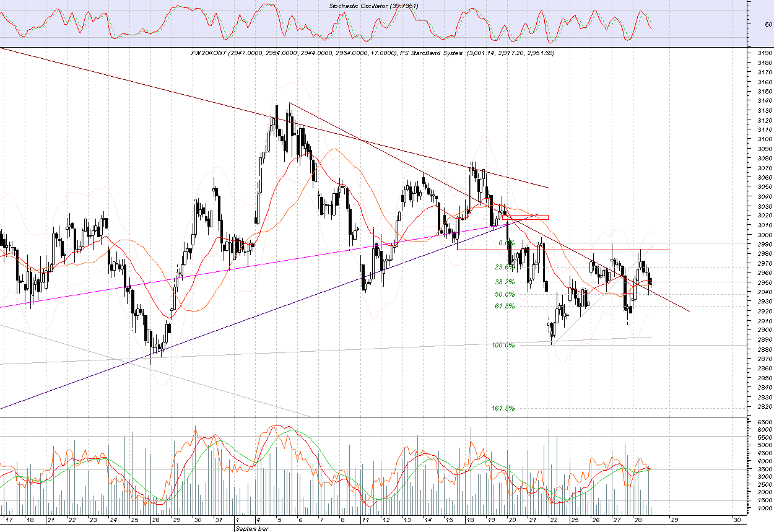
Task: Click the 6500 volume axis value
Action: [x=765, y=422]
